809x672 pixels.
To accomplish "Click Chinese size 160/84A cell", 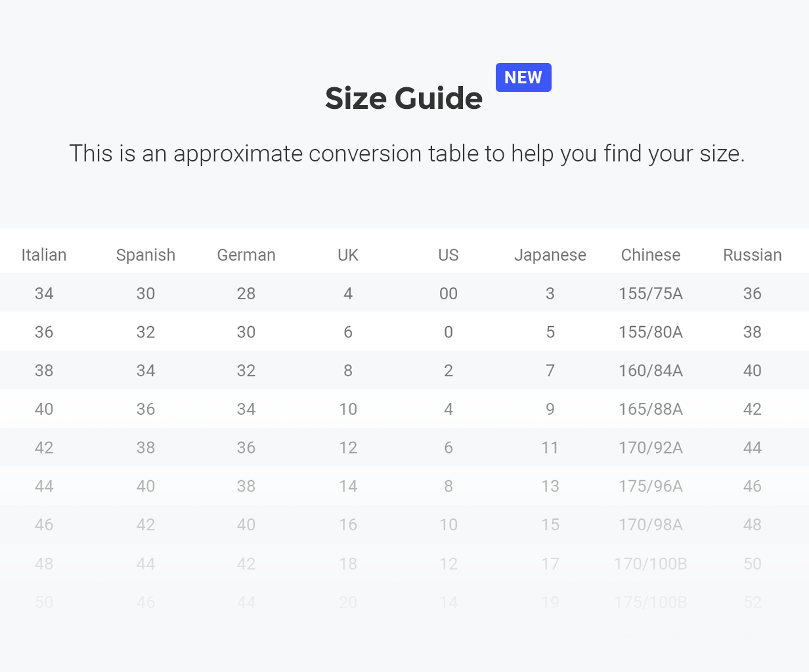I will pyautogui.click(x=651, y=371).
